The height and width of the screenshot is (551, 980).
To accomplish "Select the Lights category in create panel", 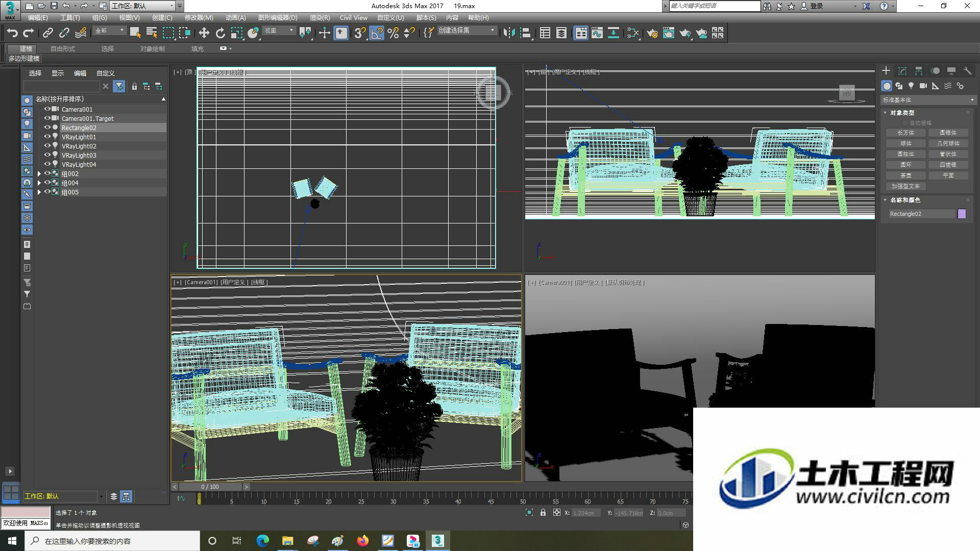I will click(x=911, y=86).
